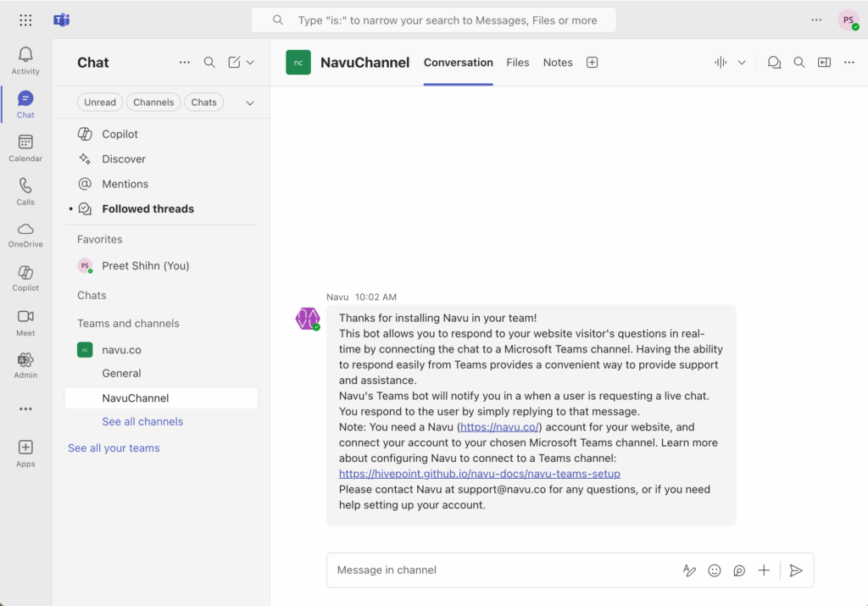This screenshot has width=868, height=606.
Task: Switch to the Notes tab
Action: [x=558, y=63]
